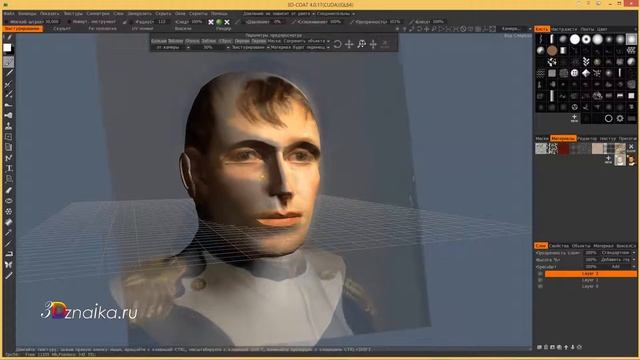Click the white X icon after green sphere

tap(227, 22)
